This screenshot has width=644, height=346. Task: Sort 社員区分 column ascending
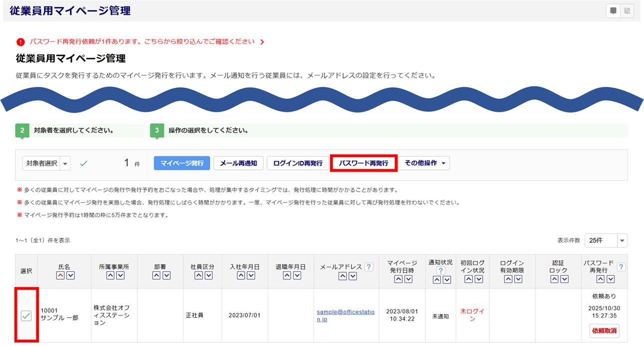pos(199,276)
